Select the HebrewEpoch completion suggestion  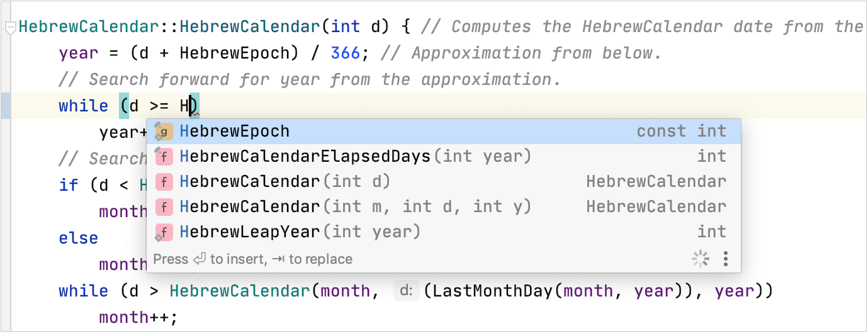click(234, 132)
